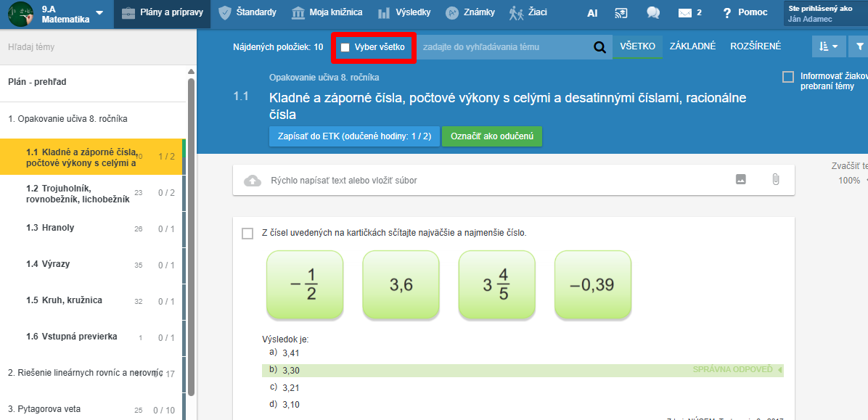Image resolution: width=868 pixels, height=420 pixels.
Task: Select topic 1.6 Vstupná previerka
Action: [92, 337]
